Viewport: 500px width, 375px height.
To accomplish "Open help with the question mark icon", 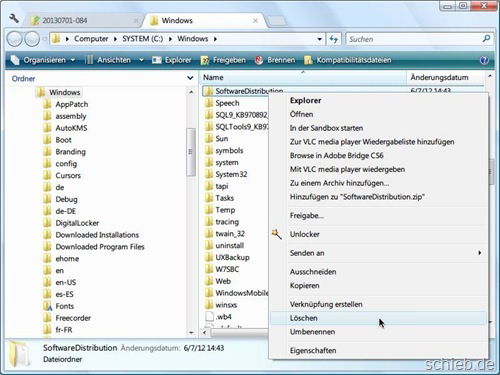I will coord(484,60).
